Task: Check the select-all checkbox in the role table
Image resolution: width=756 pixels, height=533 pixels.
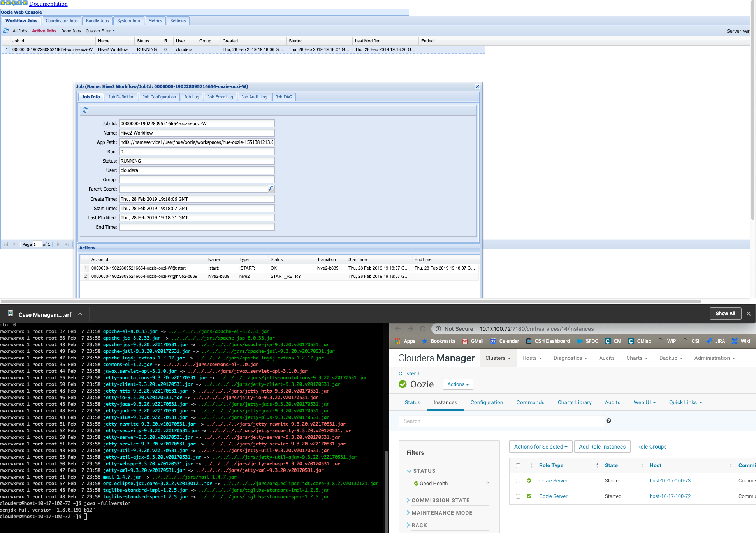Action: [518, 465]
